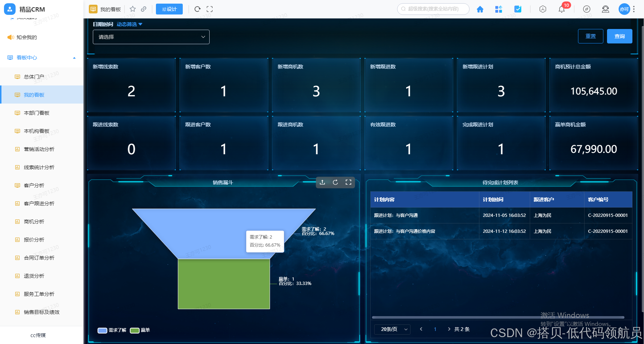Click the 查询 query button
This screenshot has height=344, width=644.
620,36
